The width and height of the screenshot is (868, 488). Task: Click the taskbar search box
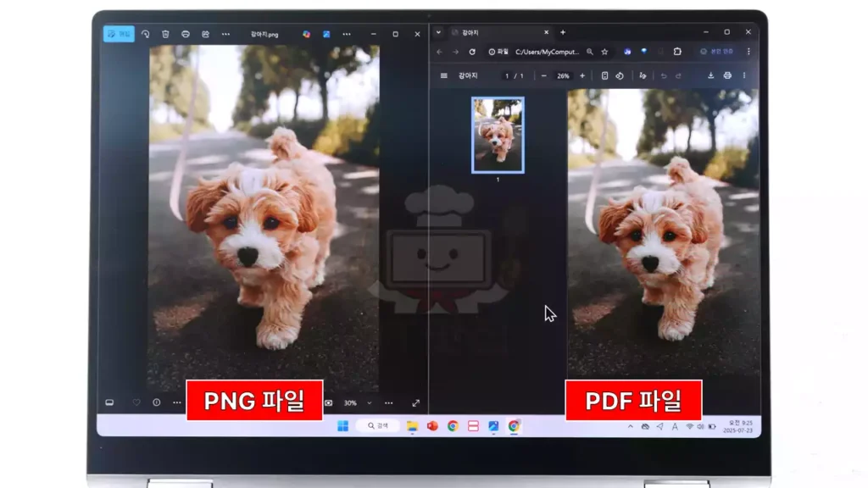coord(377,425)
